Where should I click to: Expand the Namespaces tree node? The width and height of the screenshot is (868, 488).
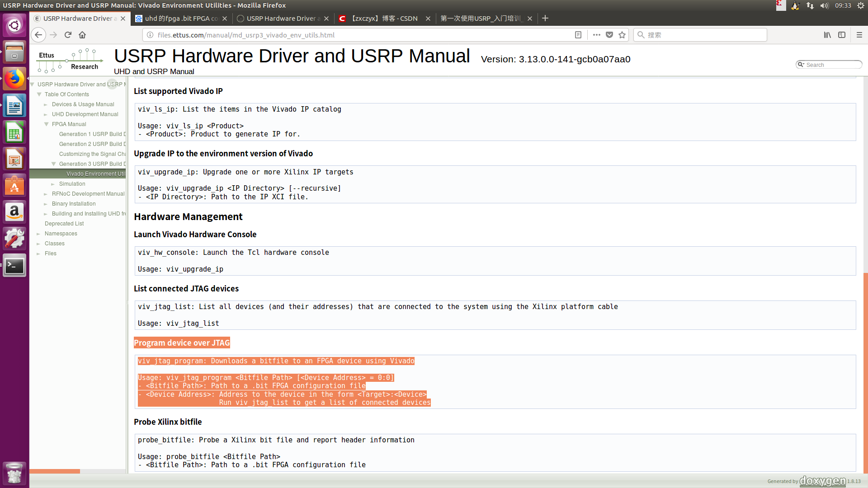(x=38, y=234)
